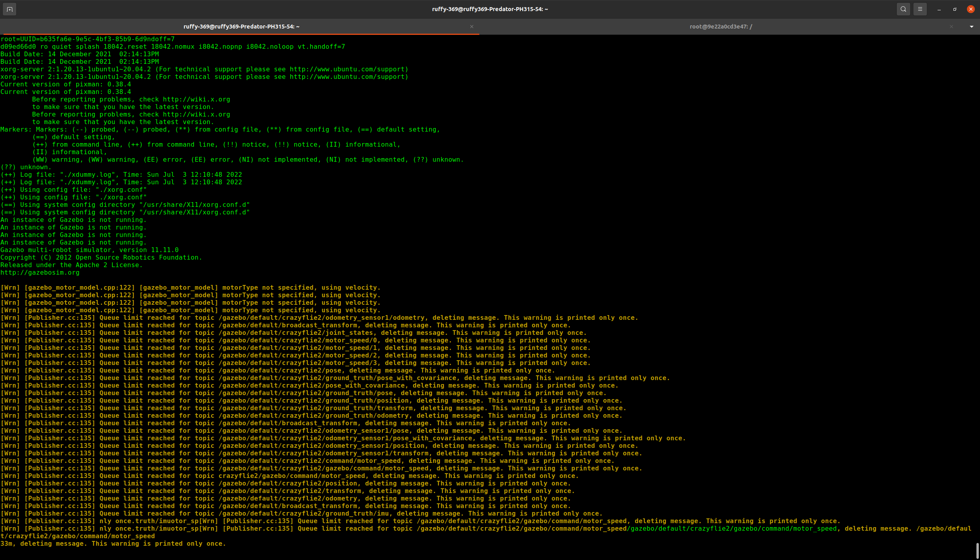Click warning line for odometry_sensor1/transform topic

[x=322, y=453]
